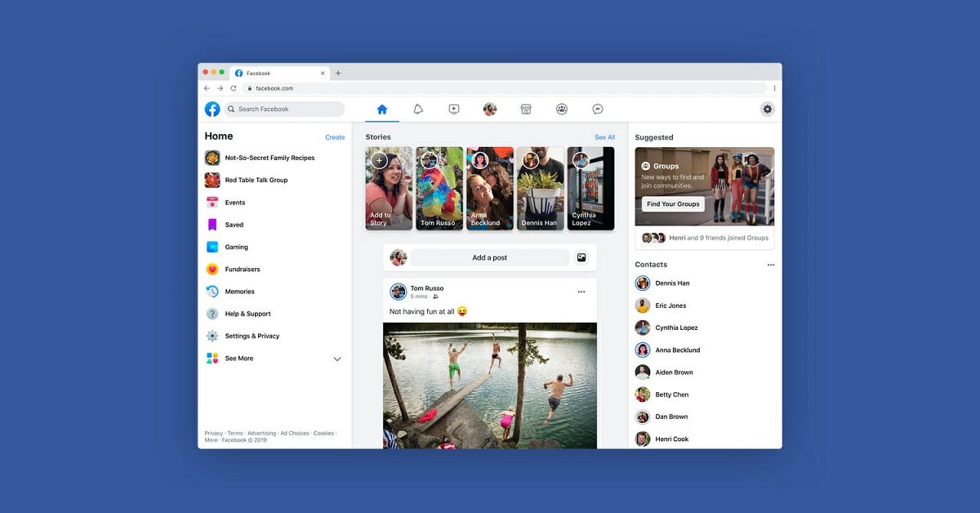This screenshot has width=980, height=513.
Task: Open the Messenger icon
Action: [x=598, y=109]
